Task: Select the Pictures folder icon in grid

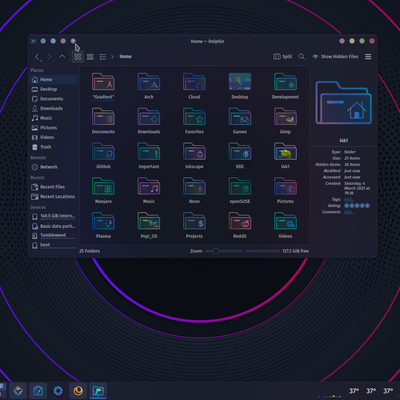Action: pyautogui.click(x=285, y=186)
